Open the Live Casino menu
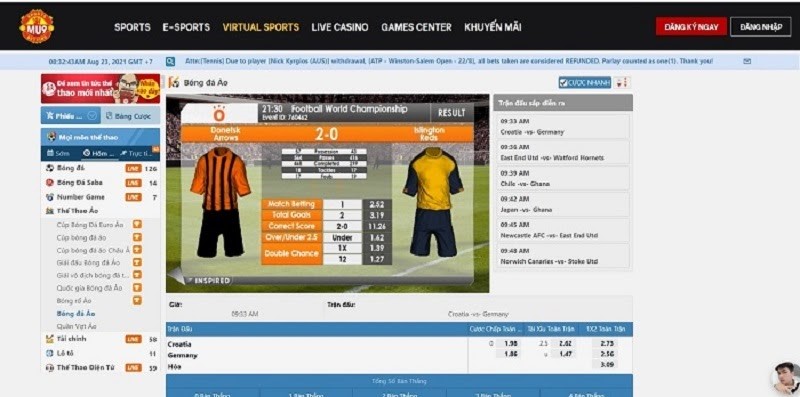The width and height of the screenshot is (800, 397). click(x=340, y=28)
